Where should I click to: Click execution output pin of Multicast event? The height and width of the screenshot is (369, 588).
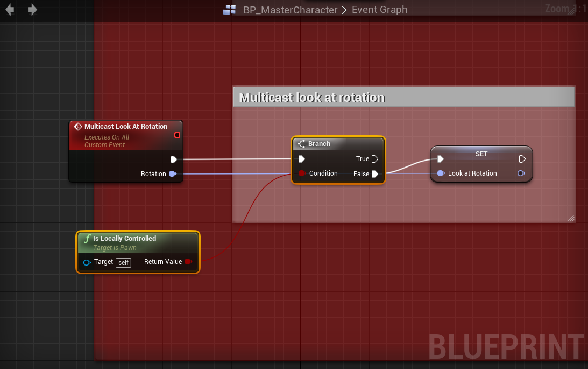click(x=174, y=159)
